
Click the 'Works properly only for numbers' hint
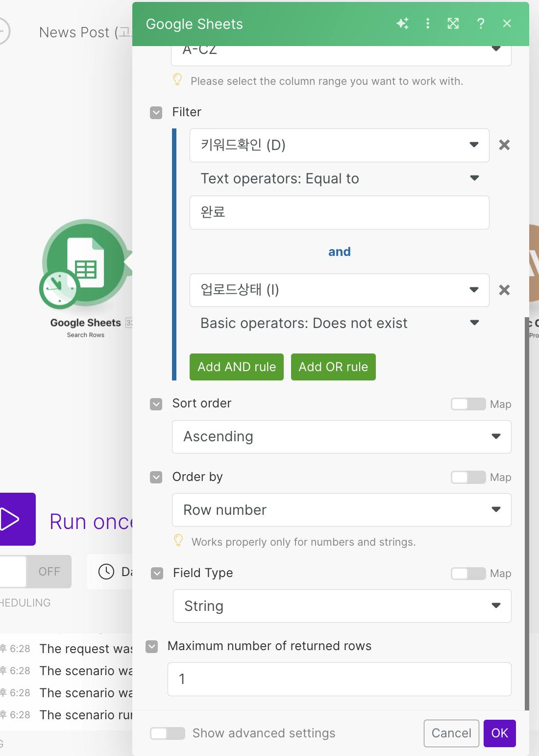click(303, 542)
